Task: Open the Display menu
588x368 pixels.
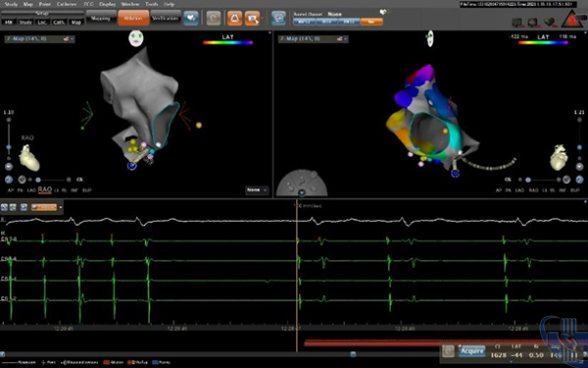Action: (x=107, y=4)
